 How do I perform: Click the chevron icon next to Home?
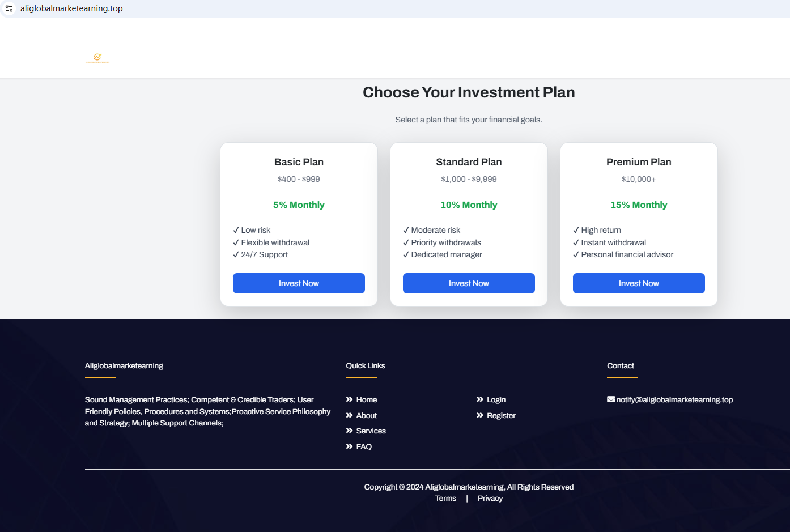pyautogui.click(x=350, y=399)
